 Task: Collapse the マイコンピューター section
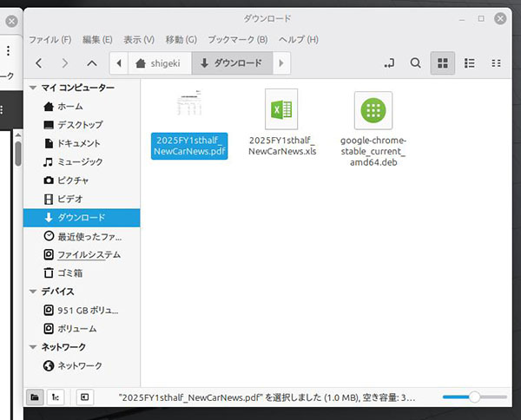pyautogui.click(x=33, y=88)
